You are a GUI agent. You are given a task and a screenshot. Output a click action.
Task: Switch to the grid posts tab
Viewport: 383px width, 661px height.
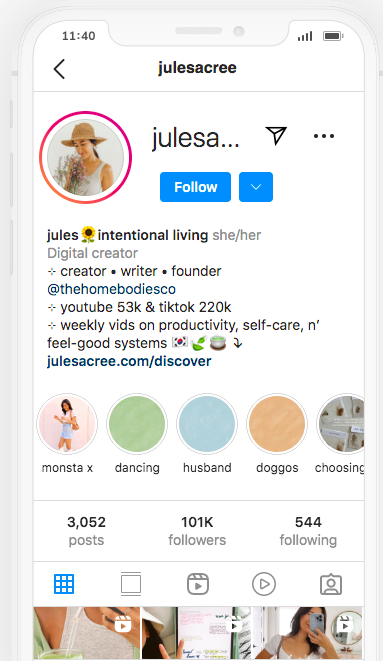click(x=64, y=584)
